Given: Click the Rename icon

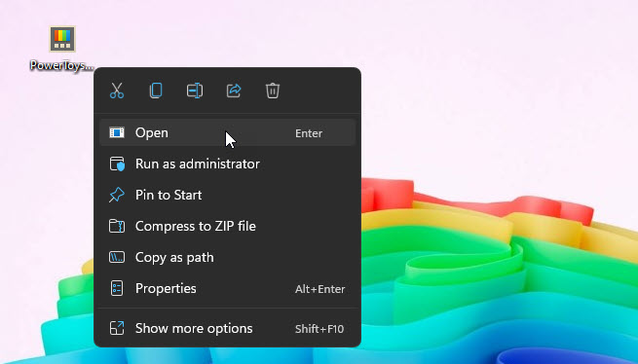Looking at the screenshot, I should [195, 91].
